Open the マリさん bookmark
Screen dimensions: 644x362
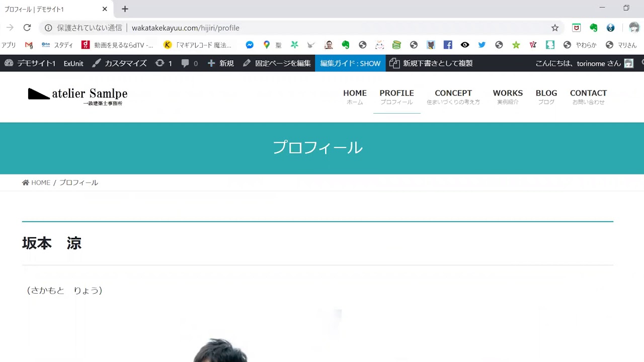(x=621, y=45)
